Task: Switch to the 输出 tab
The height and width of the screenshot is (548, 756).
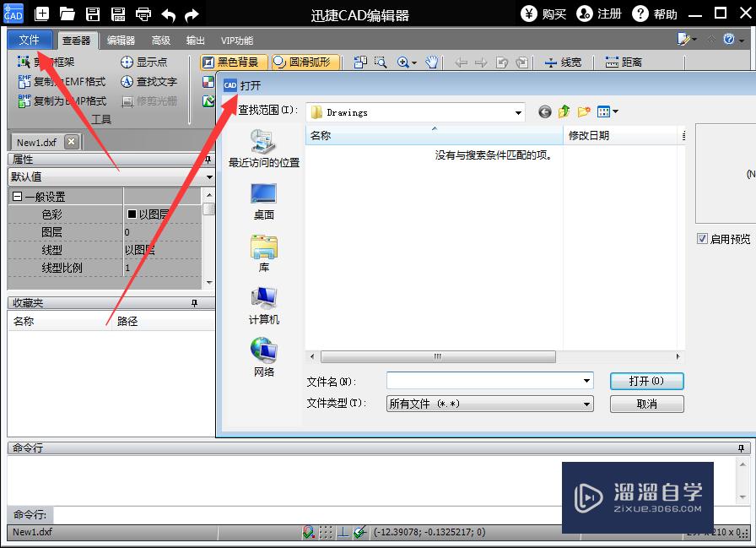Action: (x=196, y=41)
